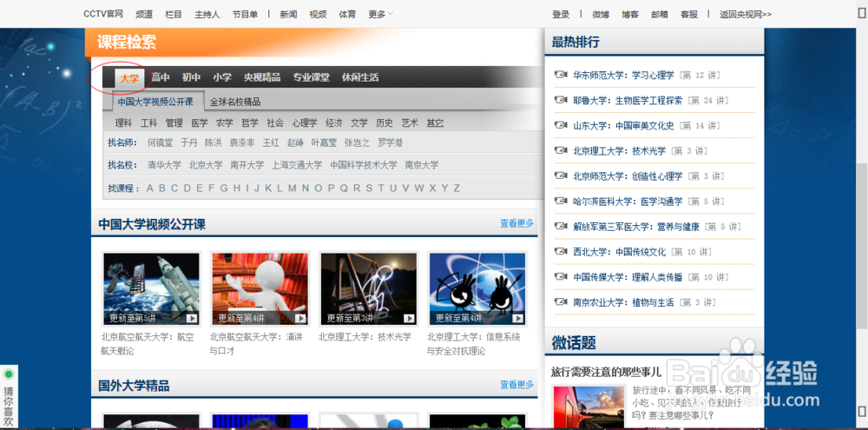Filter by 心理学 subject
The height and width of the screenshot is (430, 868).
[x=305, y=123]
